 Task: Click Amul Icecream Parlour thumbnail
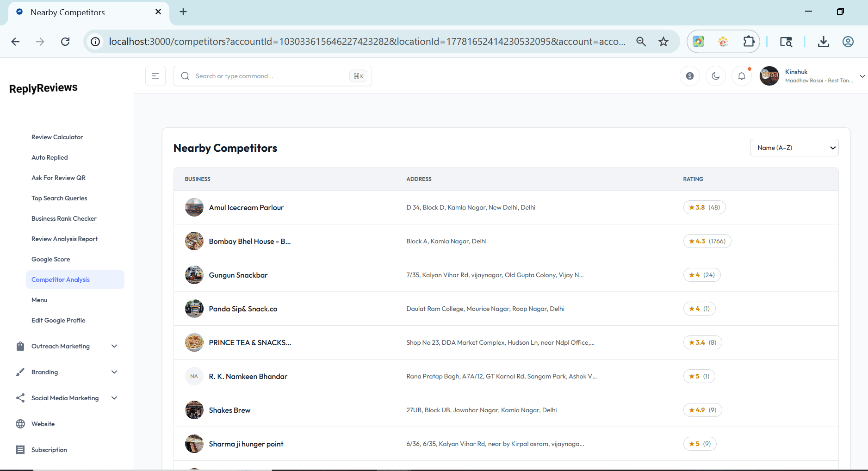tap(194, 207)
